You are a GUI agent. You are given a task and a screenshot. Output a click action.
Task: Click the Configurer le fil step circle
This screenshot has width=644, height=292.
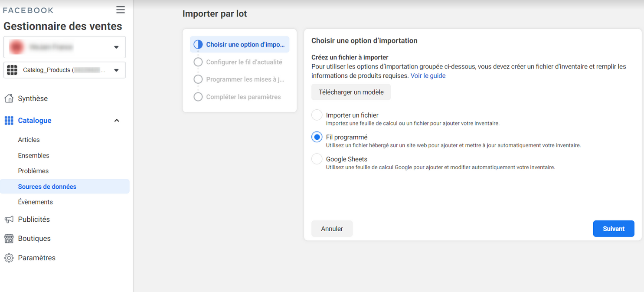(x=198, y=62)
